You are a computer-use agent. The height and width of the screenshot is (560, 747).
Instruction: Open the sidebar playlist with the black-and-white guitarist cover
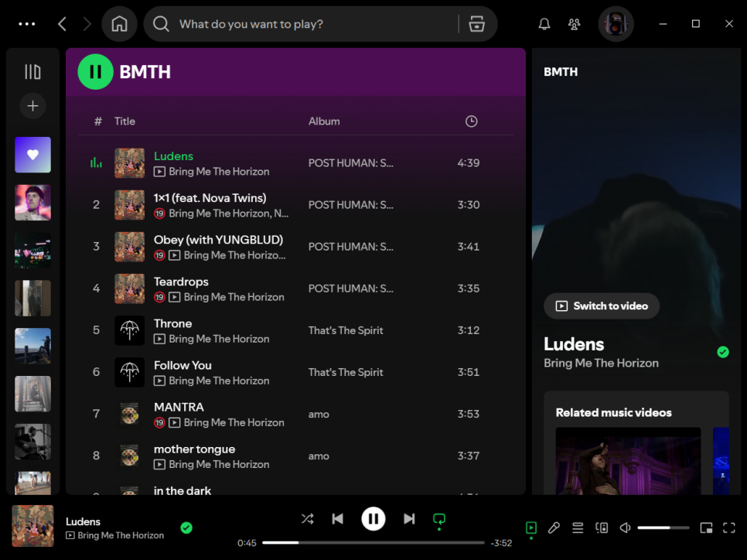point(32,442)
